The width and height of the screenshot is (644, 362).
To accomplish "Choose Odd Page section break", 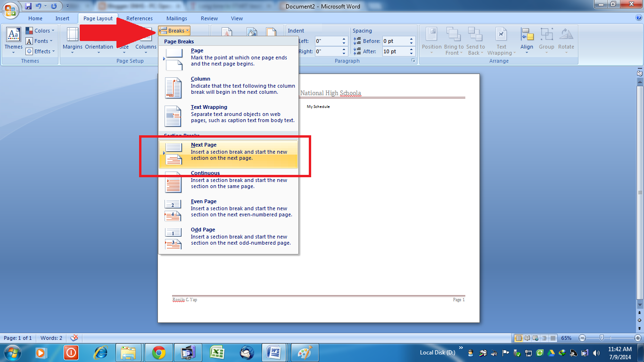I will [229, 239].
